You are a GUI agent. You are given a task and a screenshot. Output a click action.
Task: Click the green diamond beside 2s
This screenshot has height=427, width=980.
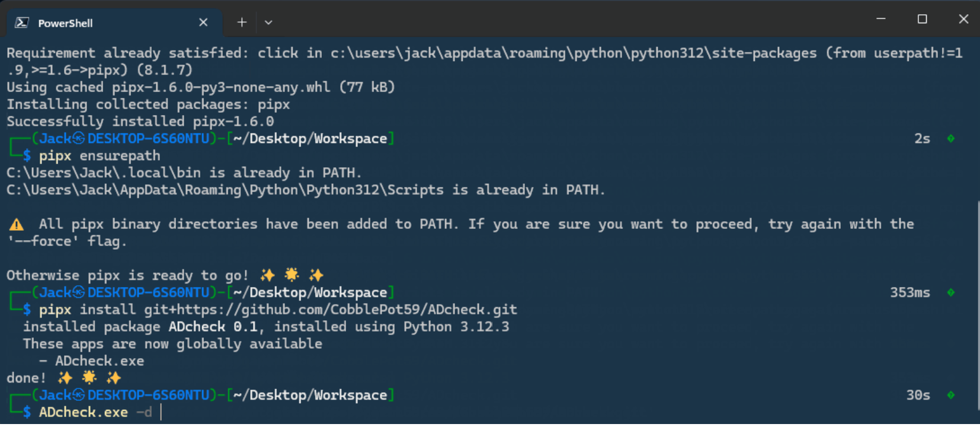[x=951, y=139]
